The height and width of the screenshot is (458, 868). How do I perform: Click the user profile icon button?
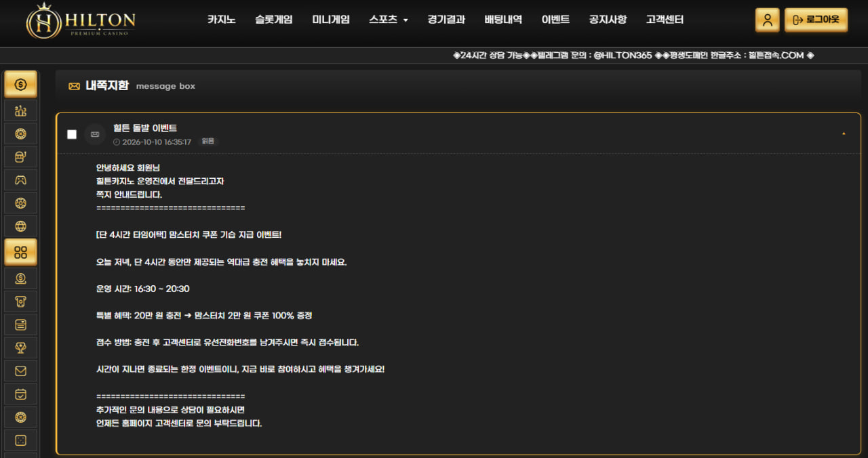[767, 20]
